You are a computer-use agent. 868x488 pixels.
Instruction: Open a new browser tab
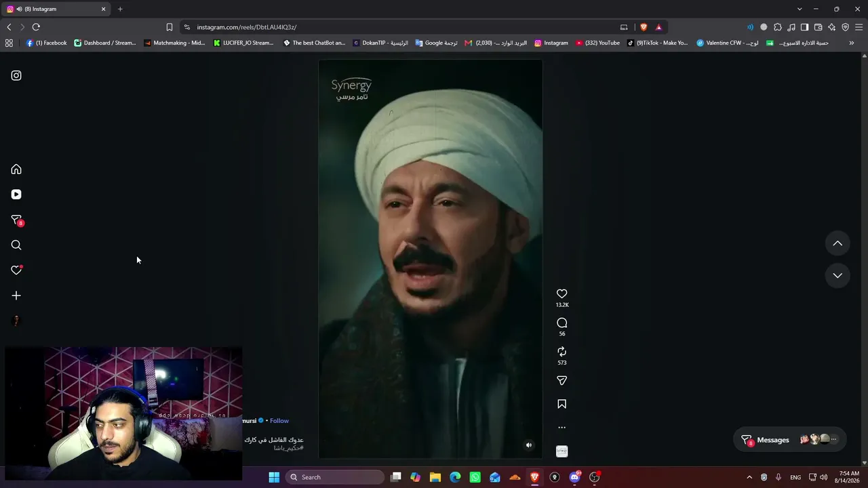pos(120,9)
